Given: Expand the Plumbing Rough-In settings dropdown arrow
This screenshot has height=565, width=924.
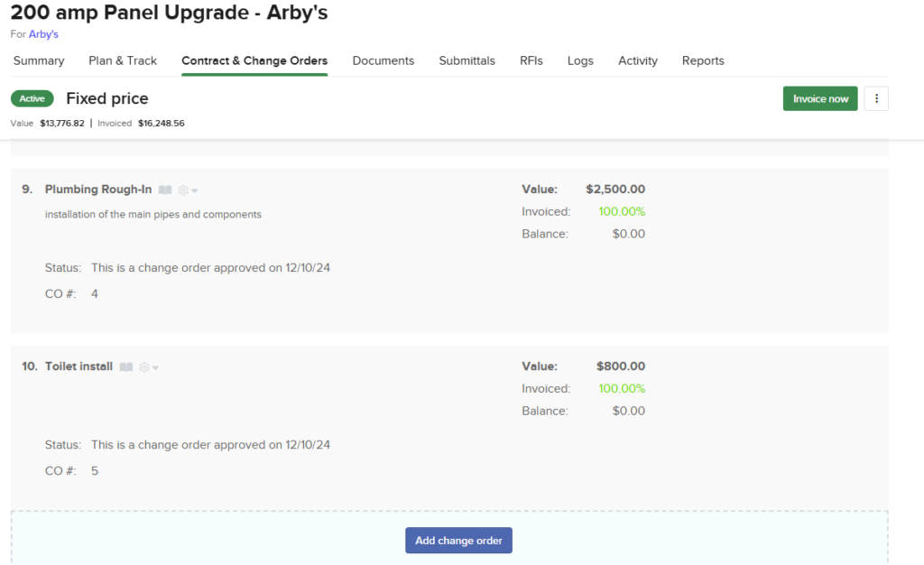Looking at the screenshot, I should pyautogui.click(x=195, y=191).
